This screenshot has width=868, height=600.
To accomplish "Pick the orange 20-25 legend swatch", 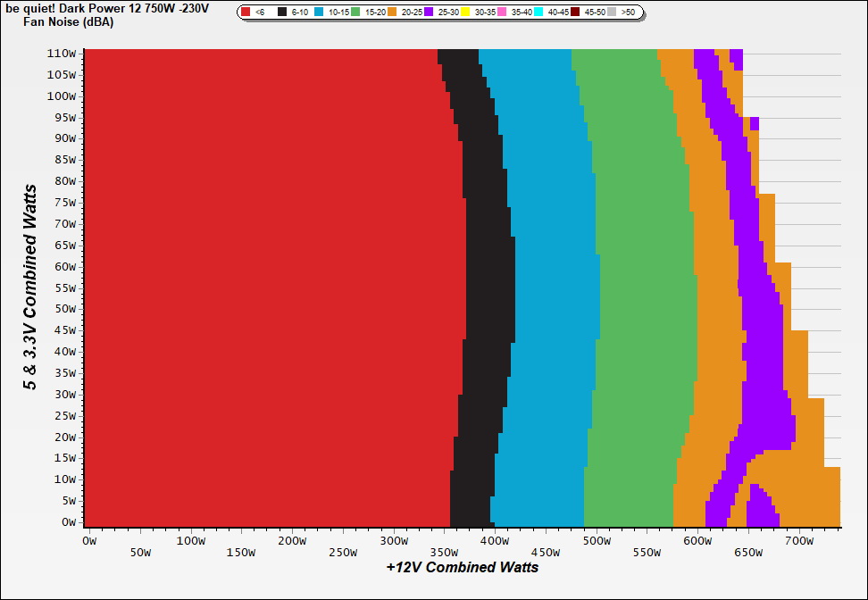I will (392, 12).
